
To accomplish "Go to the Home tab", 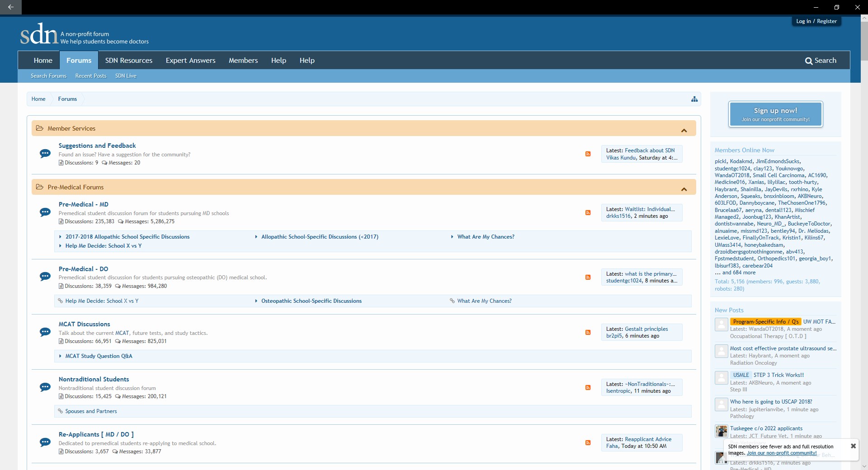I will point(43,61).
